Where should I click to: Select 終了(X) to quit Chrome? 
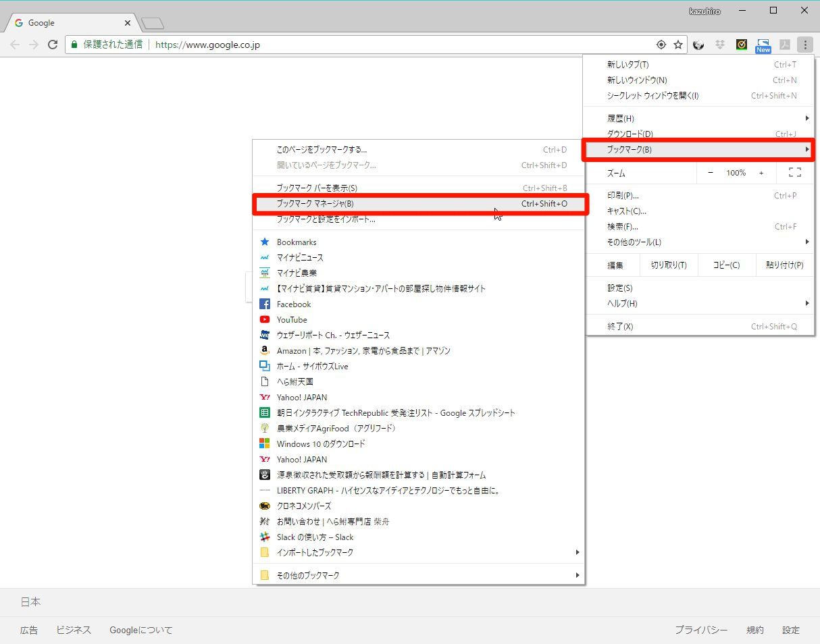tap(700, 326)
